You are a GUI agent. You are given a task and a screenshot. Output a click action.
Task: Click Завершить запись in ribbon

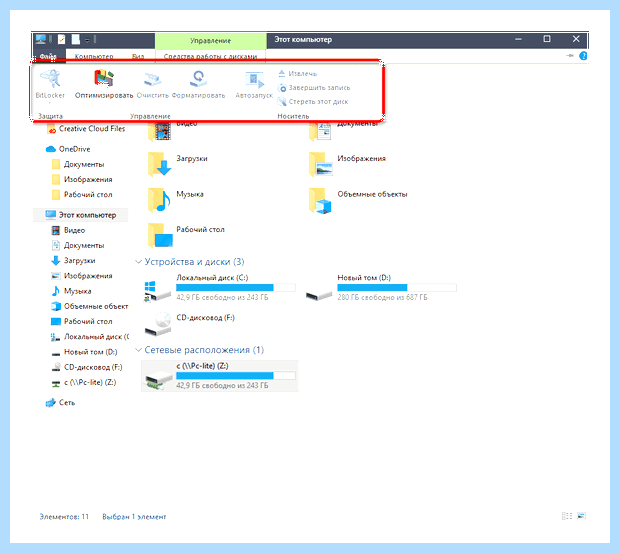(314, 88)
